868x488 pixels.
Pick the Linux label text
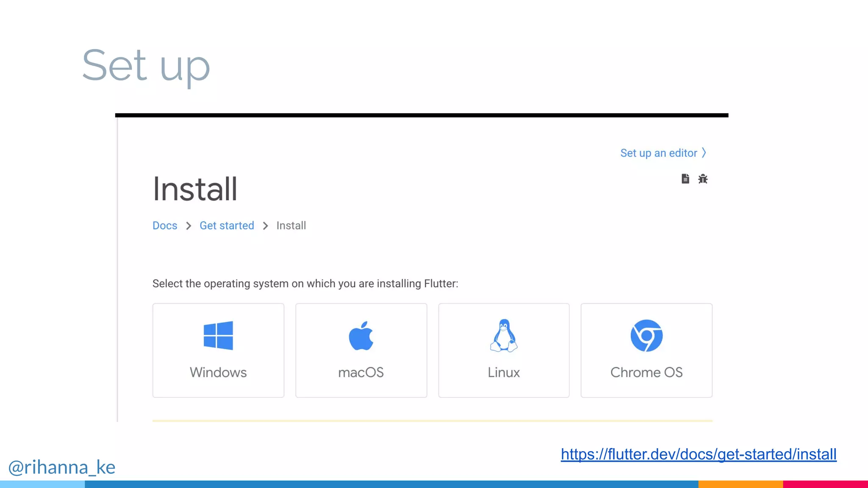[504, 372]
